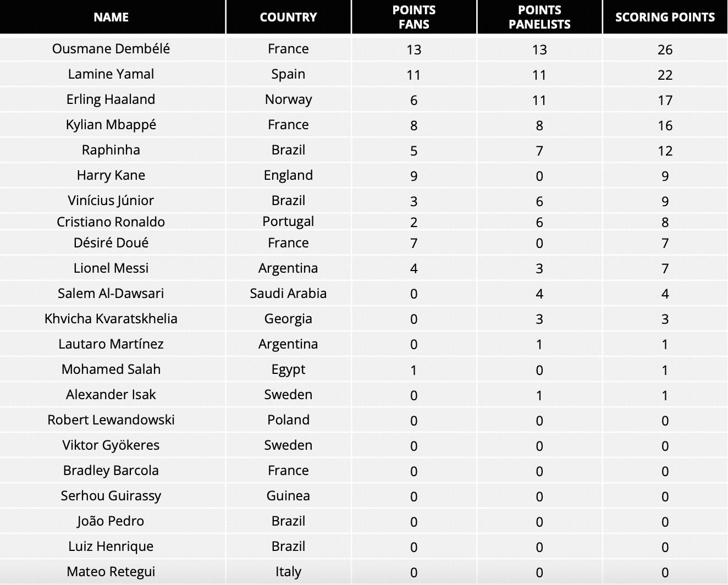The height and width of the screenshot is (585, 728).
Task: Click the COUNTRY column header
Action: point(288,17)
